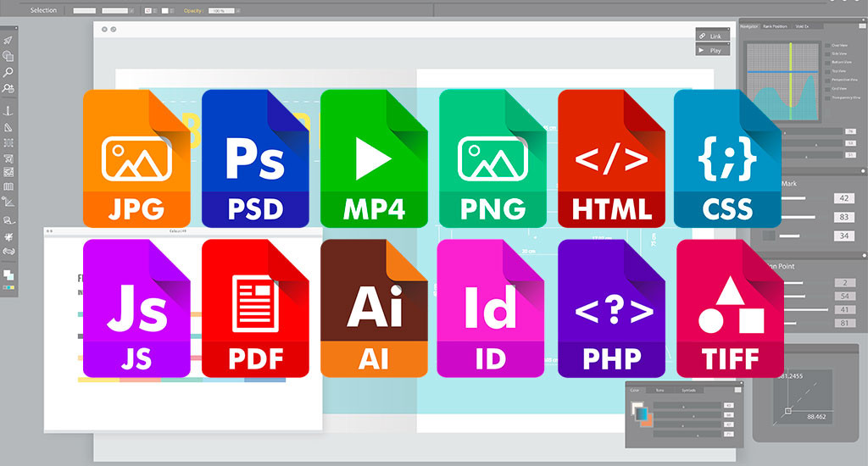This screenshot has height=466, width=868.
Task: Toggle the Perspective View checkbox
Action: click(827, 80)
